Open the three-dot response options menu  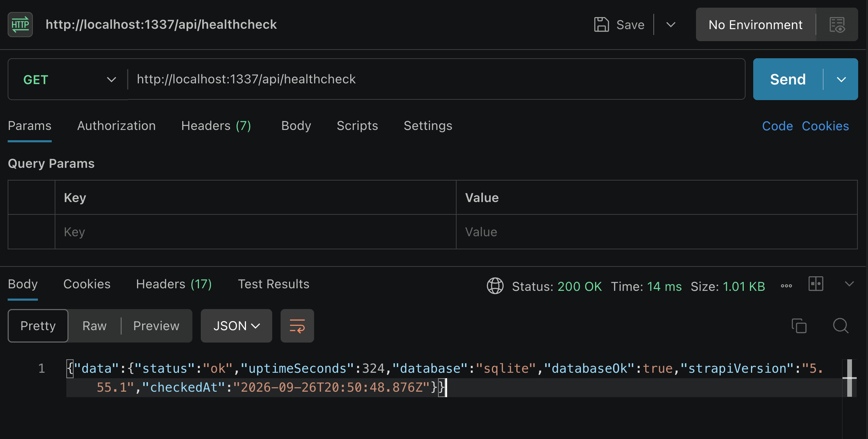[786, 286]
